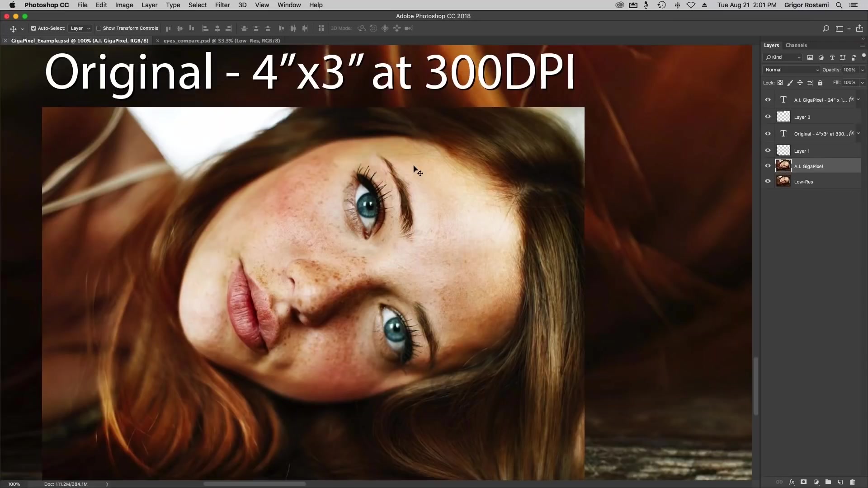Hide the Original - 4"x3" text layer

768,134
